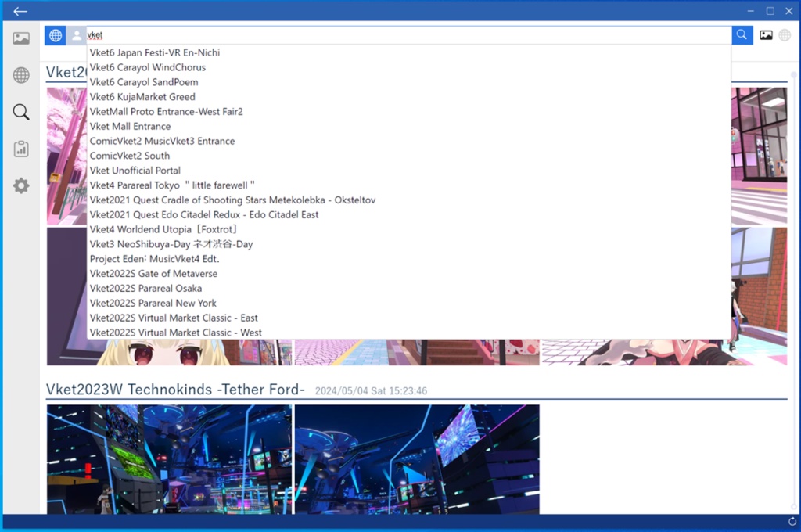Open the photo gallery sidebar icon
Image resolution: width=801 pixels, height=532 pixels.
(x=20, y=37)
